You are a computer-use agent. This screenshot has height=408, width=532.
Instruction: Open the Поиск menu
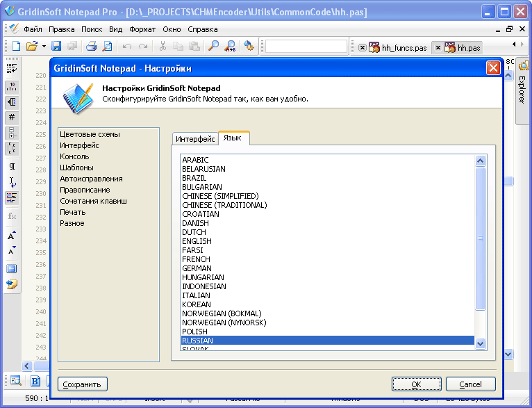point(92,29)
